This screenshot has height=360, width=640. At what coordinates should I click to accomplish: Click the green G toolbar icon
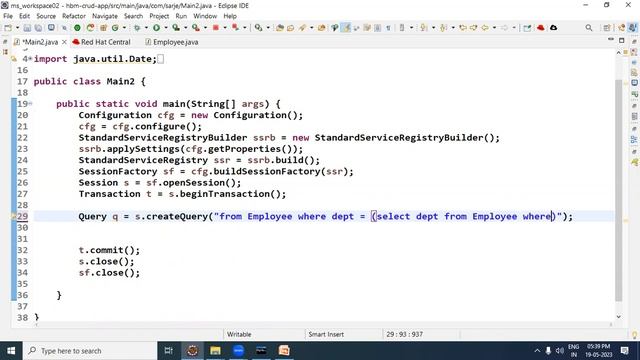(x=115, y=28)
